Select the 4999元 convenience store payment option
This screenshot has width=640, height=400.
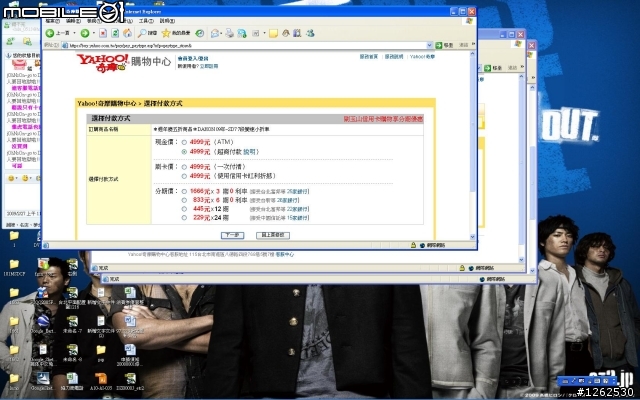pyautogui.click(x=184, y=152)
